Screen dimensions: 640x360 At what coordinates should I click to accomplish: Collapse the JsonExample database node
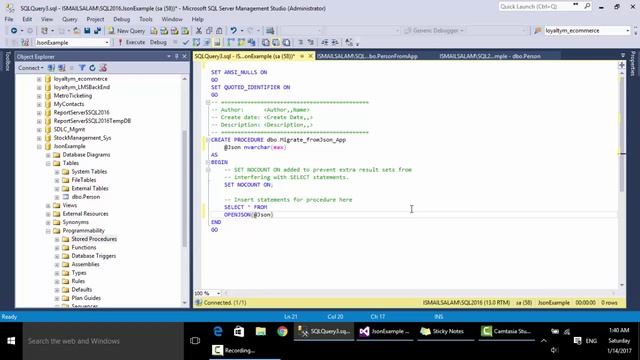39,147
